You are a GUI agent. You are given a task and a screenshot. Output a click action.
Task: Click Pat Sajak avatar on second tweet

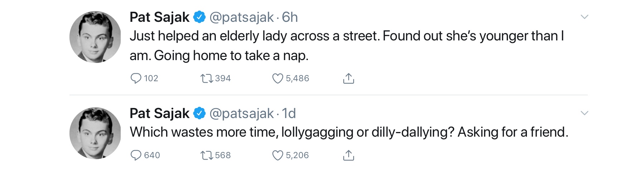[95, 133]
